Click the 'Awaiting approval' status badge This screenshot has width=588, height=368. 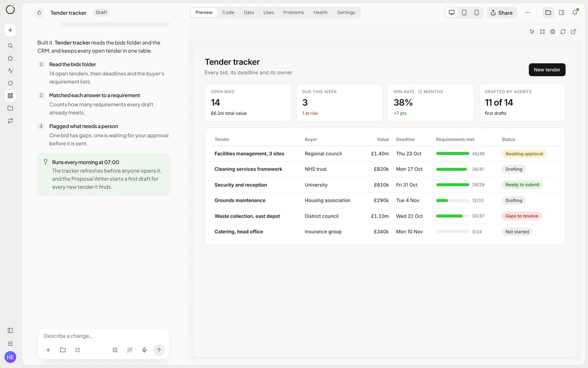click(x=524, y=154)
